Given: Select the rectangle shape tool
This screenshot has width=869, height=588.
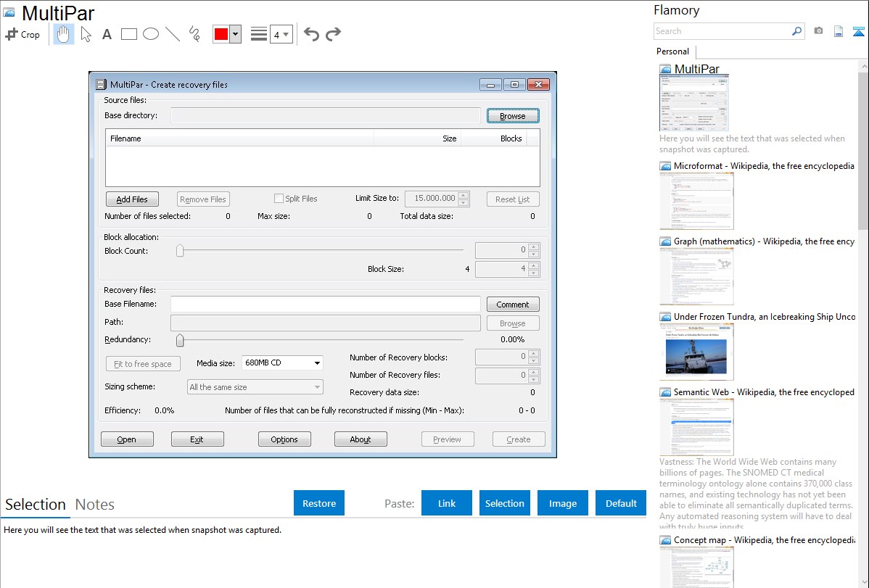Looking at the screenshot, I should [x=129, y=34].
